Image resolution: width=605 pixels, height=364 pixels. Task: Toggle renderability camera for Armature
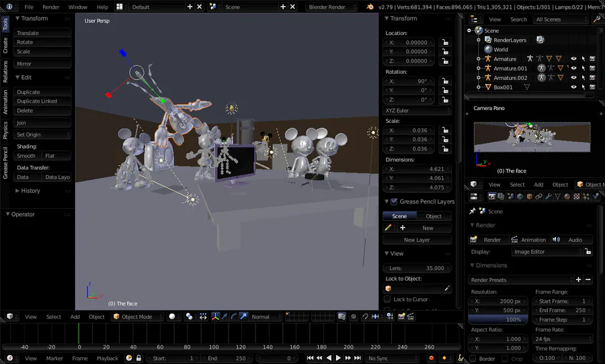coord(593,58)
